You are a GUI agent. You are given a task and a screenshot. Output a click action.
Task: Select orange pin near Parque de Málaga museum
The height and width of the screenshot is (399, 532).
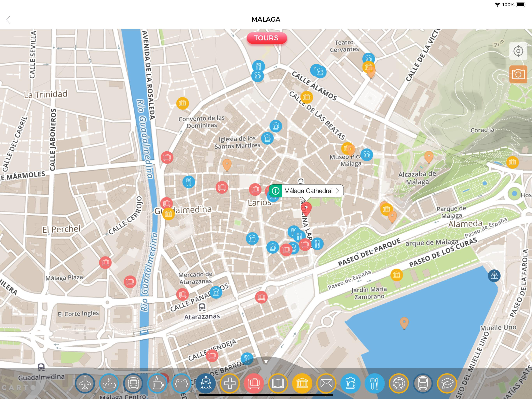(x=392, y=217)
